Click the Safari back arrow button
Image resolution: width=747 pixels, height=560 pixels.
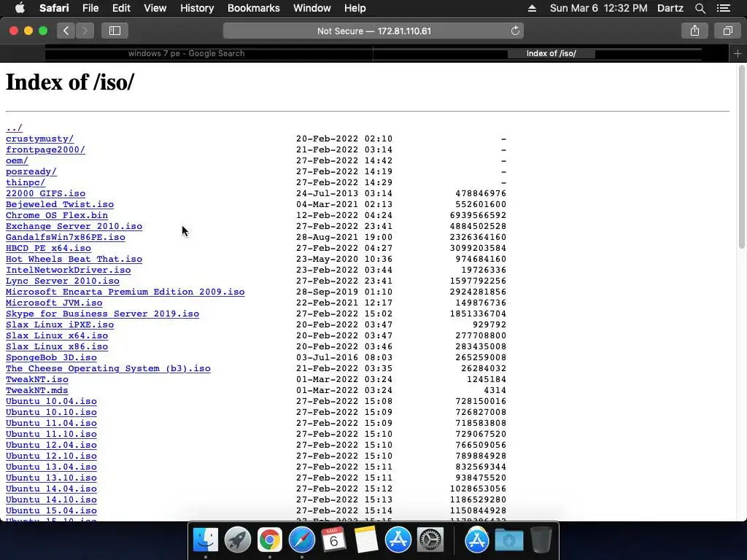tap(66, 31)
